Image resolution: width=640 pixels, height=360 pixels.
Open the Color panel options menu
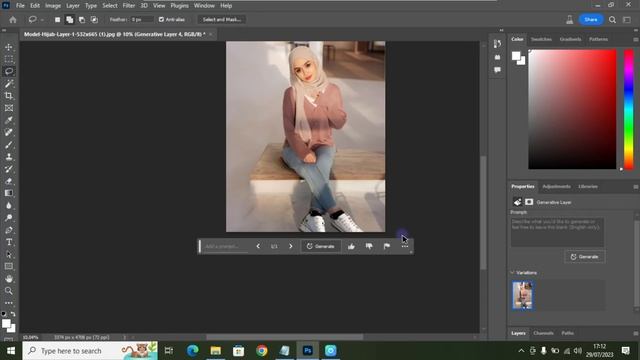(x=636, y=39)
